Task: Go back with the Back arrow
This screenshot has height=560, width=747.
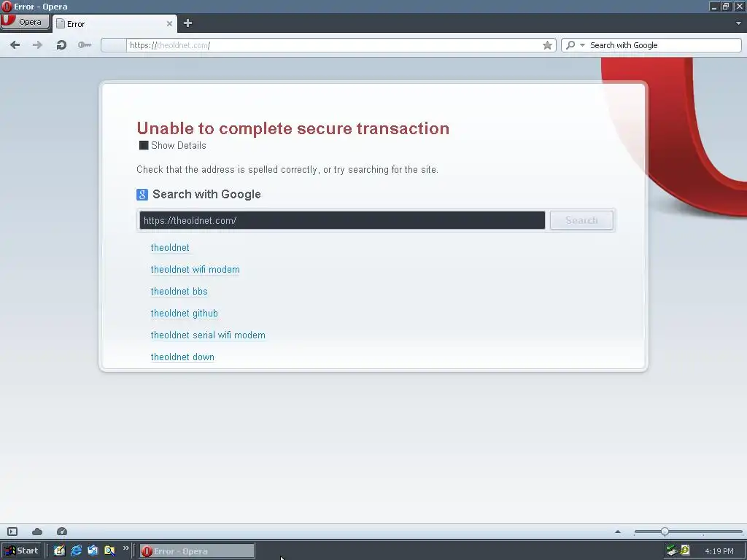Action: click(x=15, y=44)
